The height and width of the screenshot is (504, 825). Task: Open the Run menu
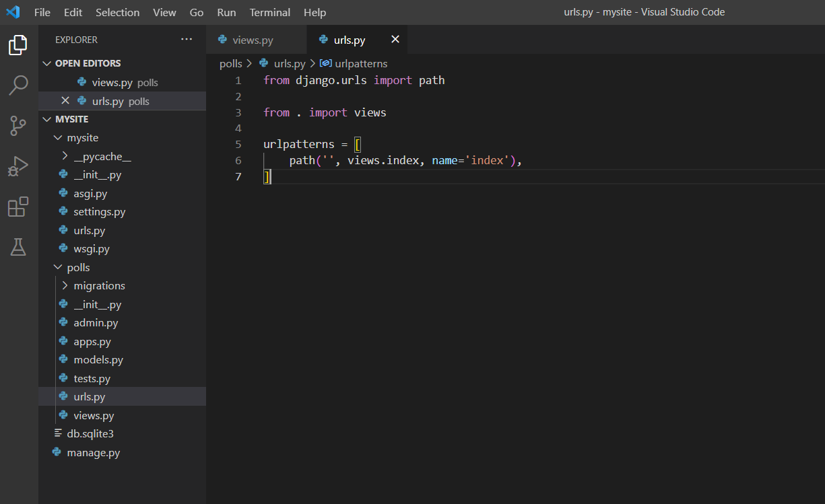point(227,12)
